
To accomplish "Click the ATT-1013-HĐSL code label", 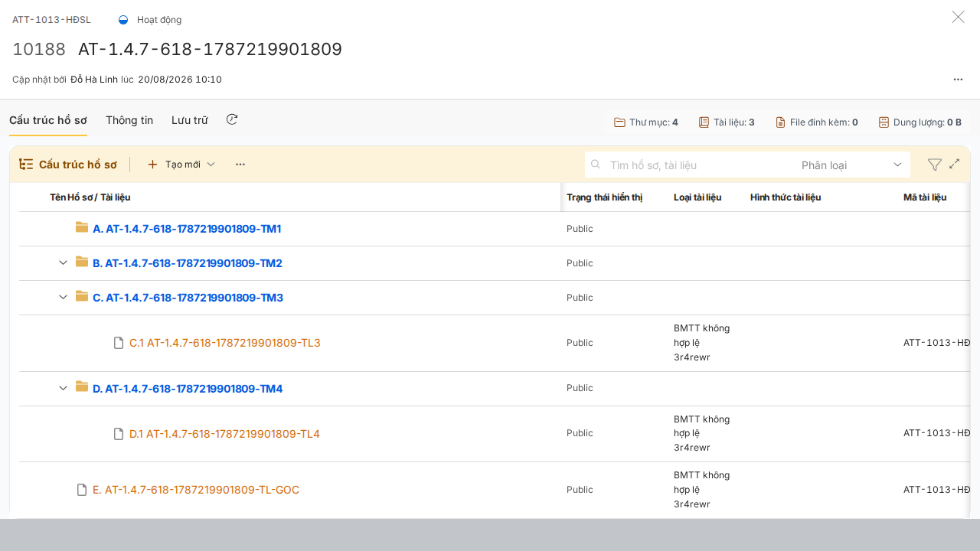I will point(51,20).
